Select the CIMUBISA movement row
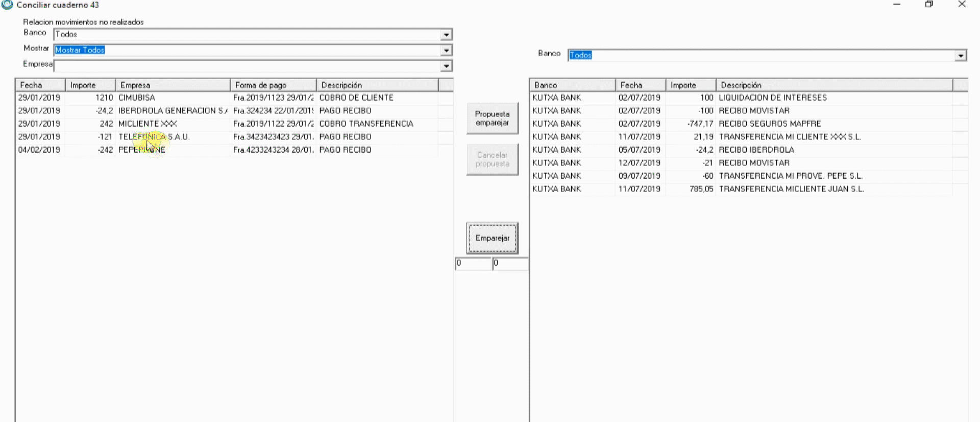 pyautogui.click(x=137, y=98)
